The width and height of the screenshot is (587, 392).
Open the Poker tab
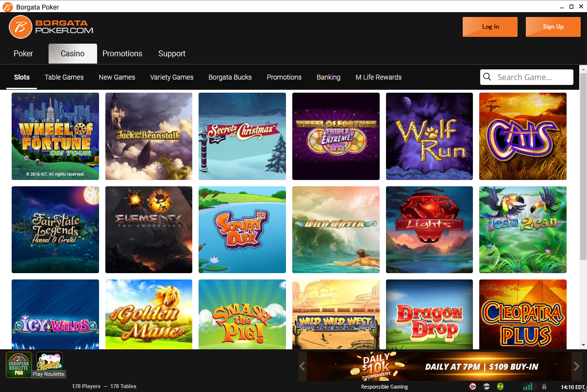pos(23,53)
